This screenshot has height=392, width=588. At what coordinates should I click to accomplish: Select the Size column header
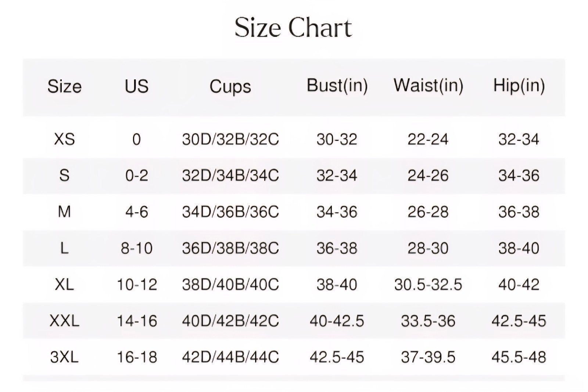coord(64,86)
